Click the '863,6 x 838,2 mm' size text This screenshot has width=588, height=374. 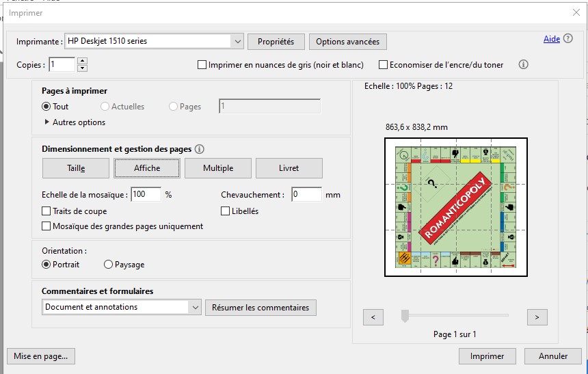416,127
